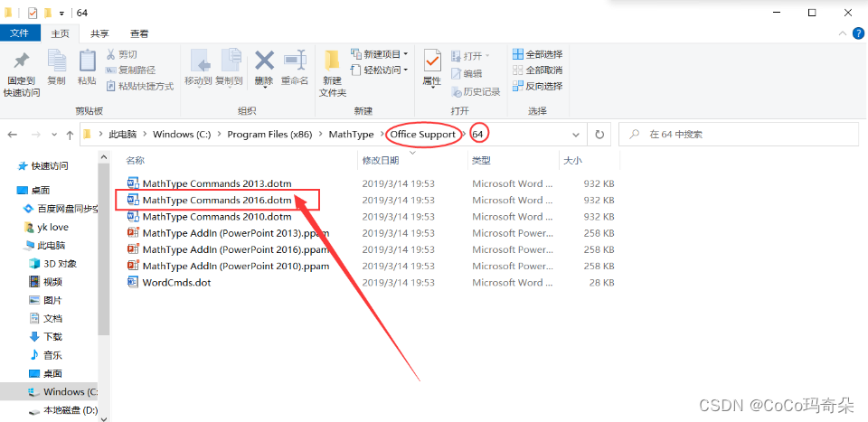Click the WordCmds.dot file icon

click(133, 283)
